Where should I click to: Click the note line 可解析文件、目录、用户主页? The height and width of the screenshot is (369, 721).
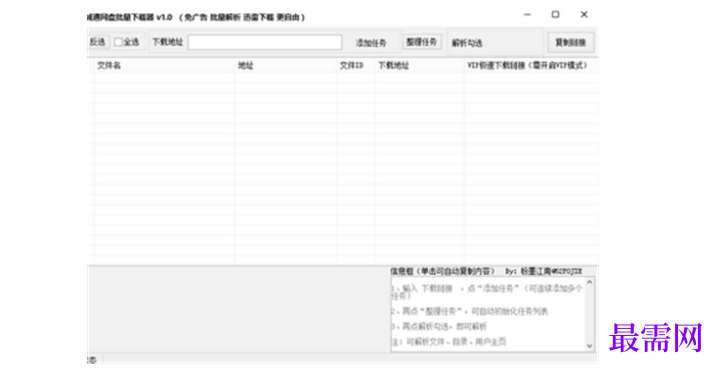(449, 342)
